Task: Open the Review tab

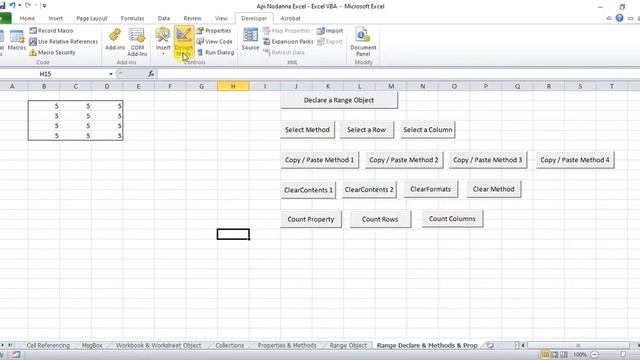Action: pyautogui.click(x=192, y=18)
